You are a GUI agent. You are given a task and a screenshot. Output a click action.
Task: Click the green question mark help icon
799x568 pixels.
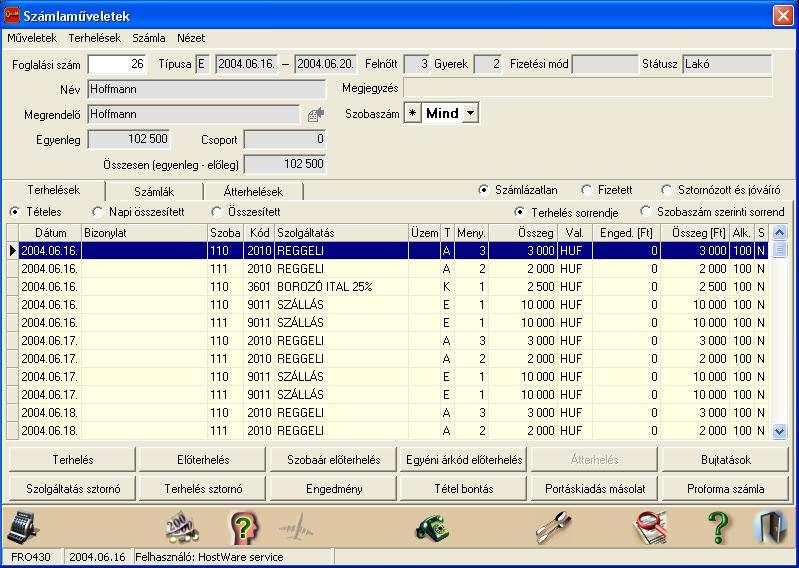click(x=718, y=527)
